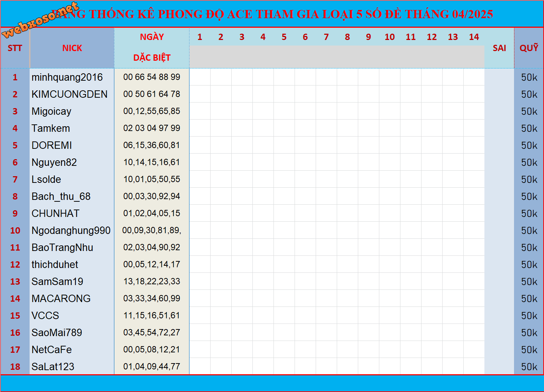Click numbers 00,03,30,92,94

152,196
